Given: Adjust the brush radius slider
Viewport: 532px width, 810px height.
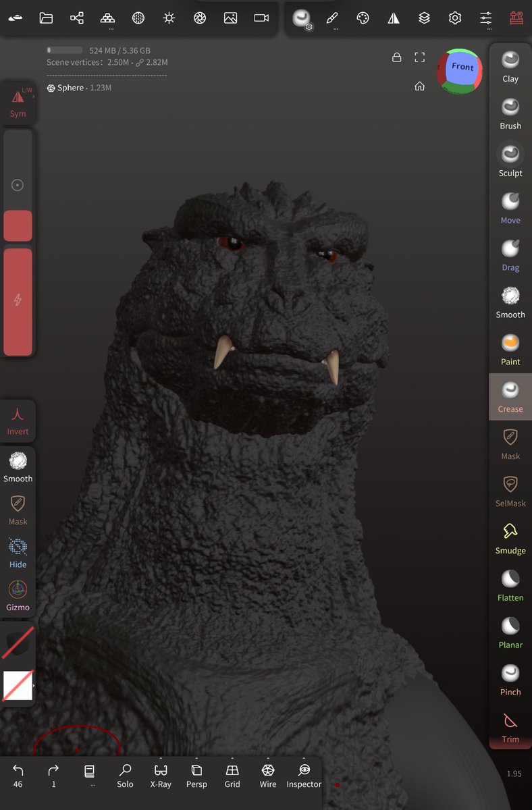Looking at the screenshot, I should coord(18,186).
